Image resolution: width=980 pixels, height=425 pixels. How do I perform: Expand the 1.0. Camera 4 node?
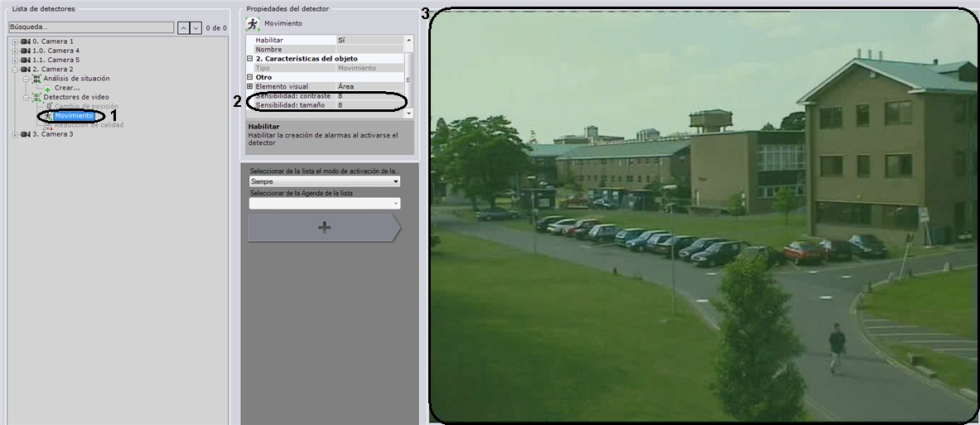[x=15, y=51]
